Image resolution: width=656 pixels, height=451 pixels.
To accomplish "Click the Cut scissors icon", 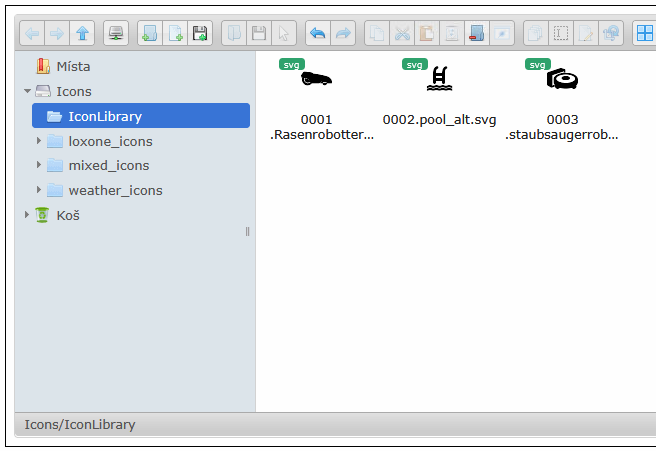I will pos(402,33).
